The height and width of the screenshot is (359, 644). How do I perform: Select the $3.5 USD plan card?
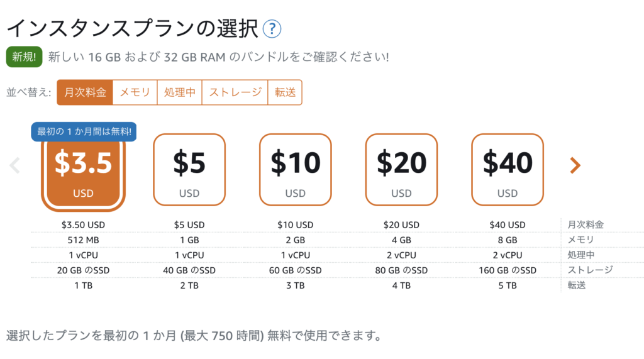coord(84,174)
